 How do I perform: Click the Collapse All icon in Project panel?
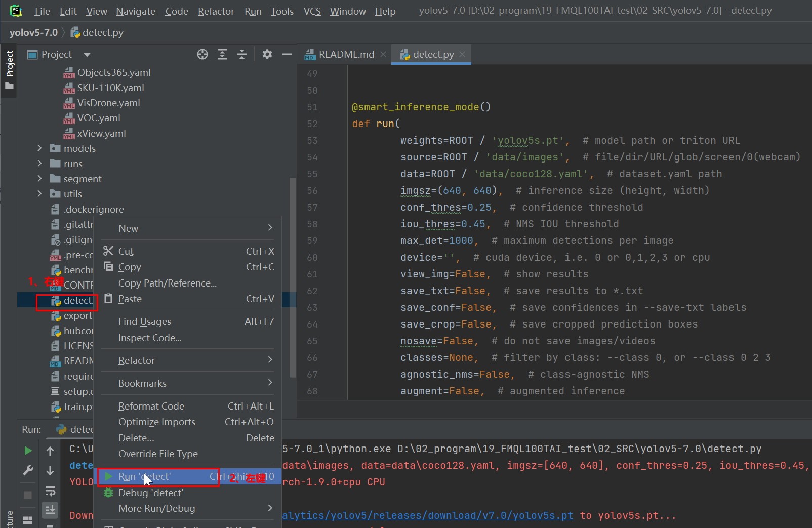click(242, 54)
